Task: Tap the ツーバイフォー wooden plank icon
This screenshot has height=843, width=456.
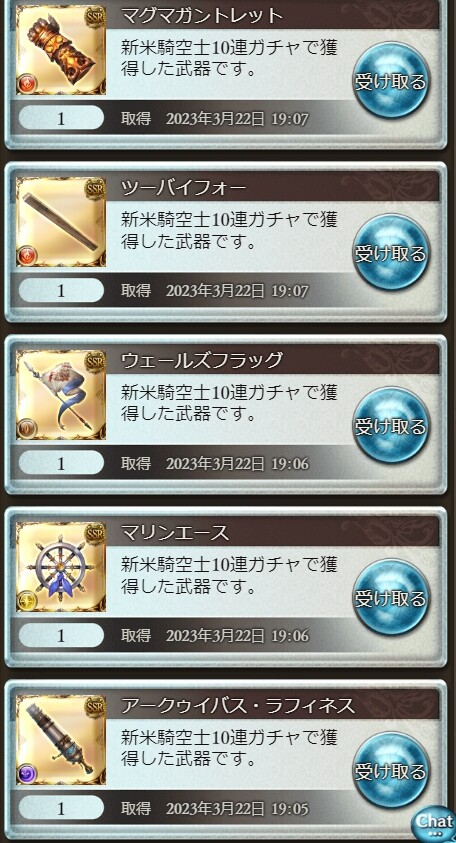Action: 61,222
